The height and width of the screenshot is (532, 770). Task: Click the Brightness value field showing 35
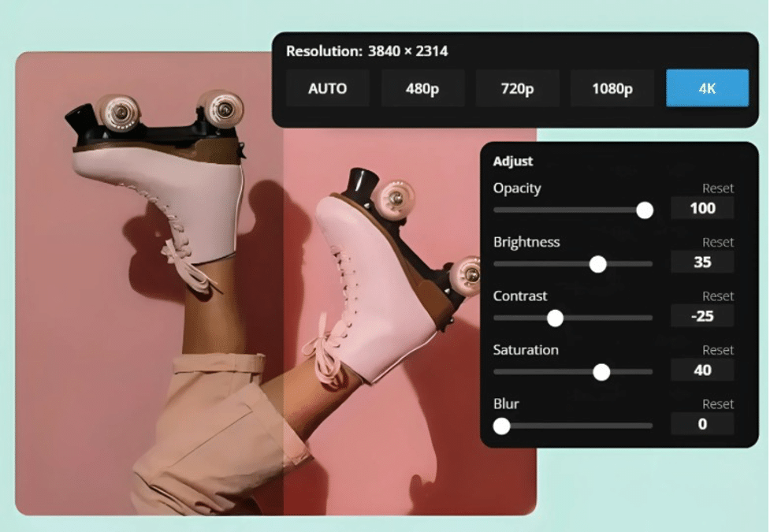click(703, 262)
